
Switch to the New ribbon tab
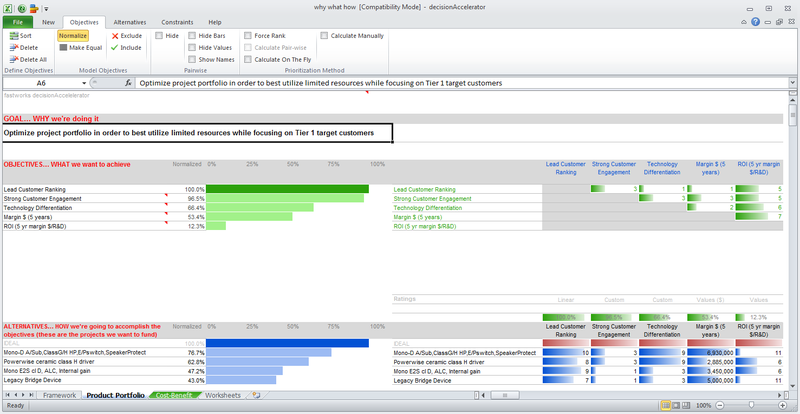tap(48, 22)
